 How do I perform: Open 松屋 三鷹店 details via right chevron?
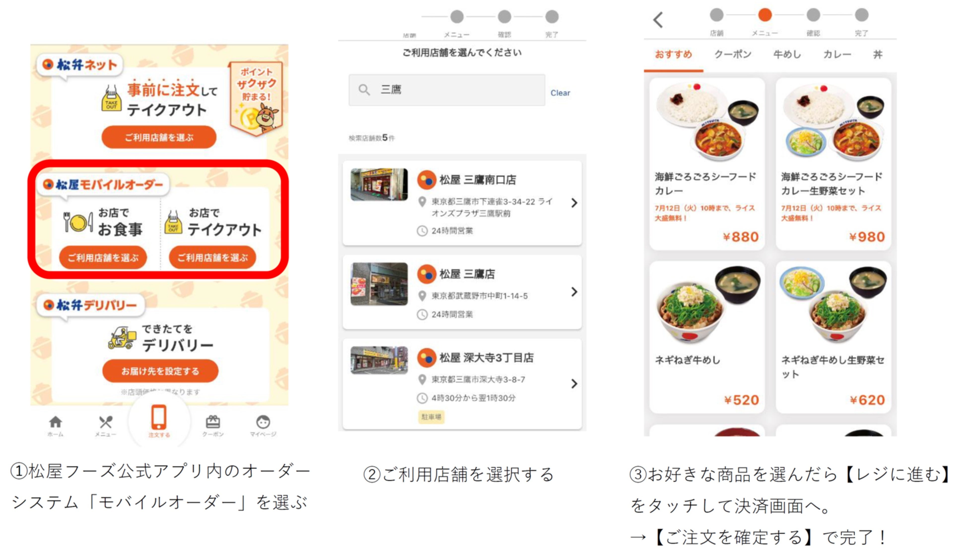(x=574, y=292)
